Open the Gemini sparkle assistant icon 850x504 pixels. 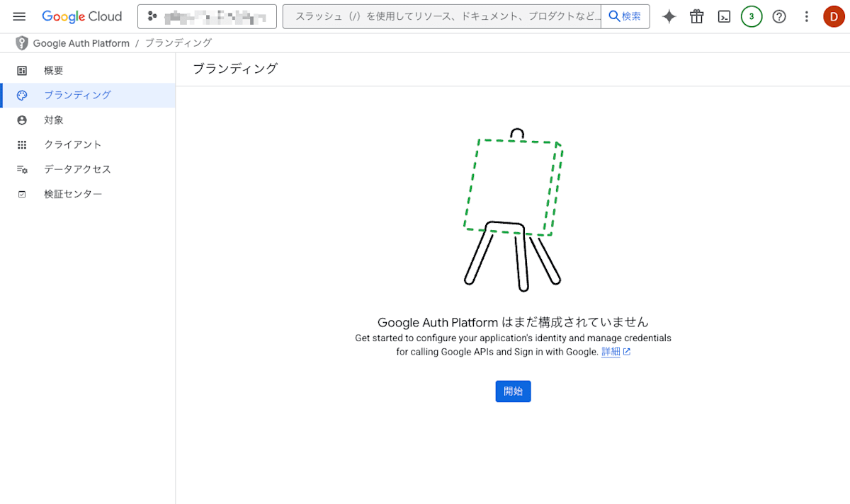click(x=669, y=16)
